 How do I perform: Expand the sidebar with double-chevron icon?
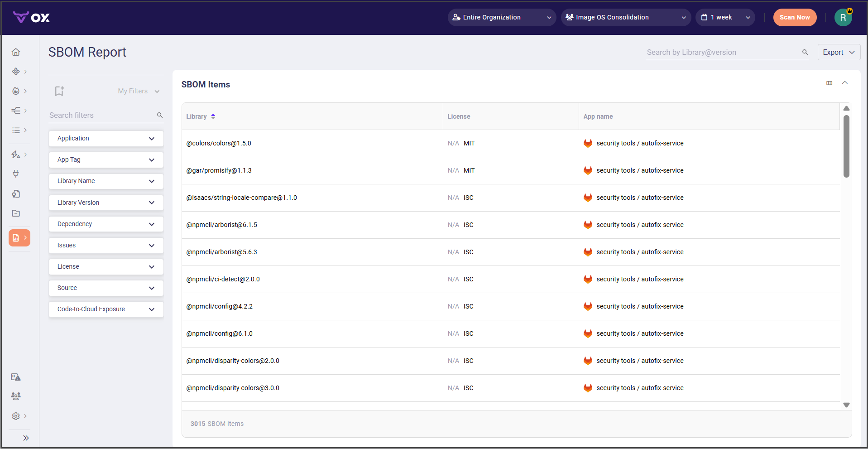coord(26,438)
